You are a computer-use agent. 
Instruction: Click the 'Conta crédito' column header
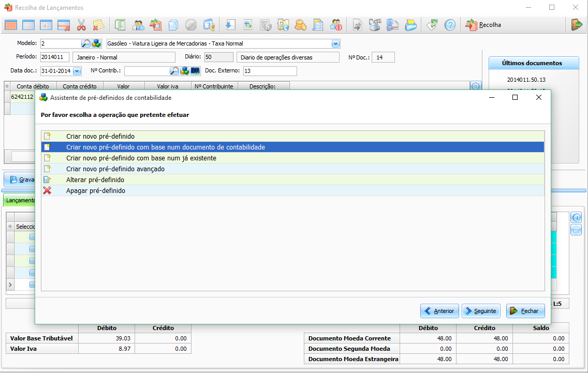point(80,86)
